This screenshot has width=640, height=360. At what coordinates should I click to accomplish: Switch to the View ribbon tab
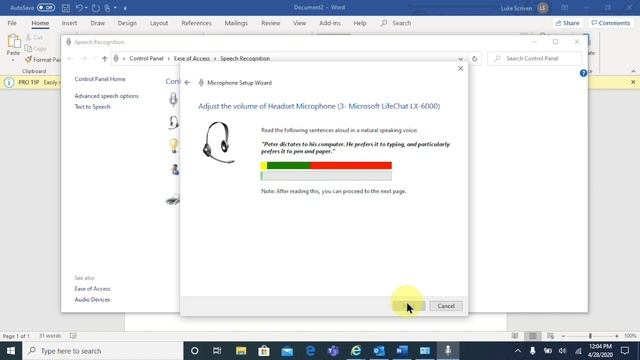click(299, 23)
